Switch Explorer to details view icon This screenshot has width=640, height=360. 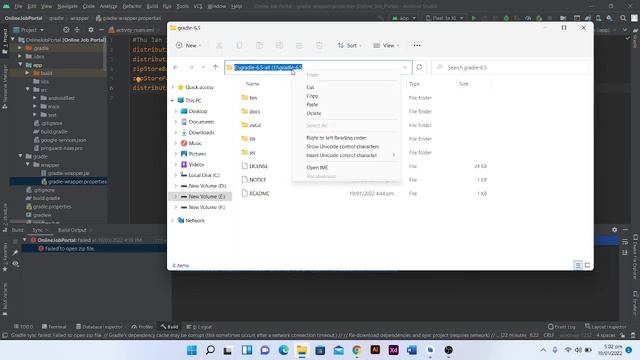578,265
